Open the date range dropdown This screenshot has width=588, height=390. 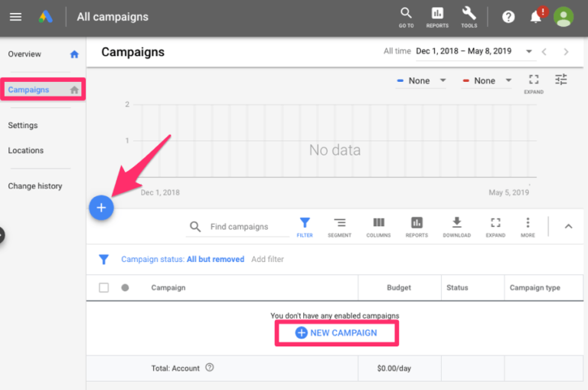475,52
